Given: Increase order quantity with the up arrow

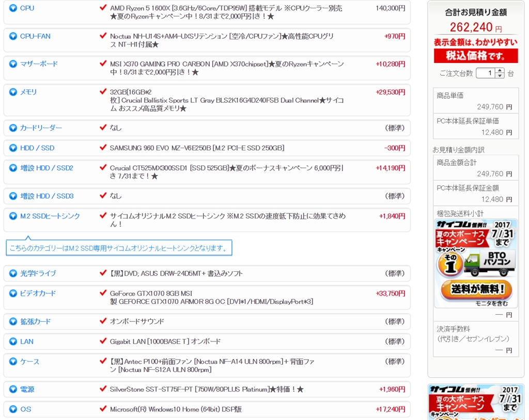Looking at the screenshot, I should tap(500, 70).
